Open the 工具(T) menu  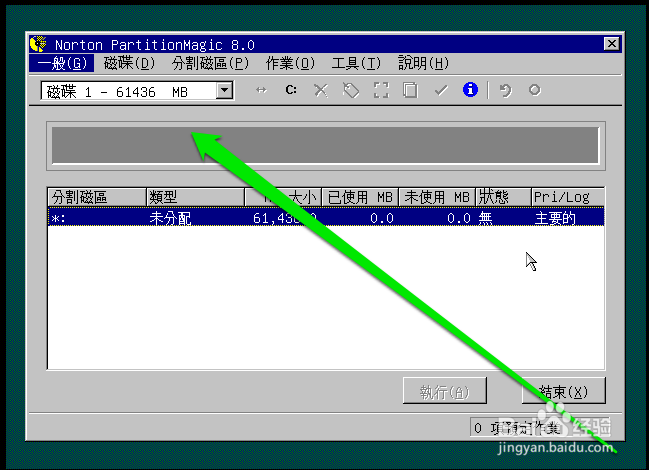point(356,63)
